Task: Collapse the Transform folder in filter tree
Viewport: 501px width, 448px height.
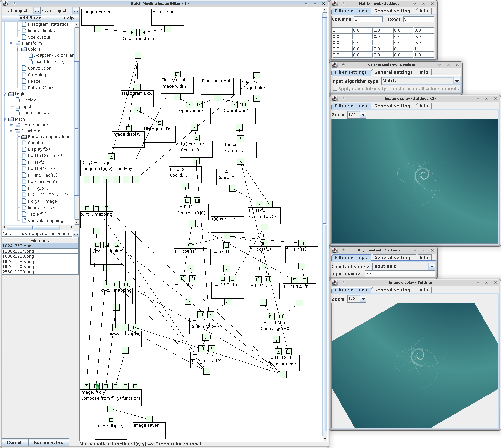Action: tap(11, 43)
